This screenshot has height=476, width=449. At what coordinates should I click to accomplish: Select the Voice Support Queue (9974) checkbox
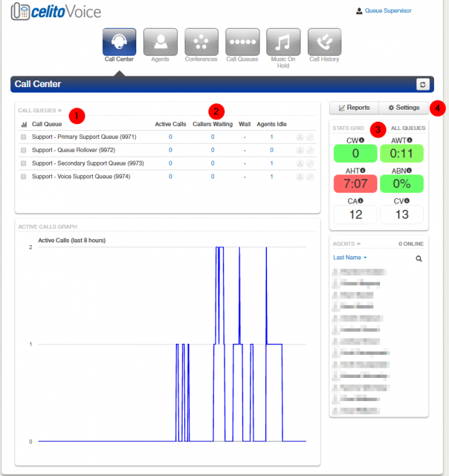coord(23,176)
